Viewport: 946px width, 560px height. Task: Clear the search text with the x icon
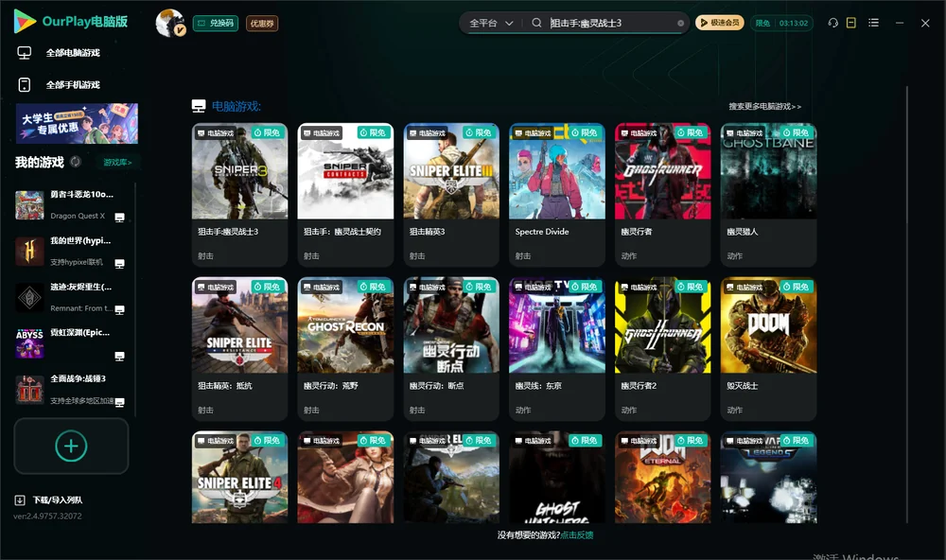point(680,24)
